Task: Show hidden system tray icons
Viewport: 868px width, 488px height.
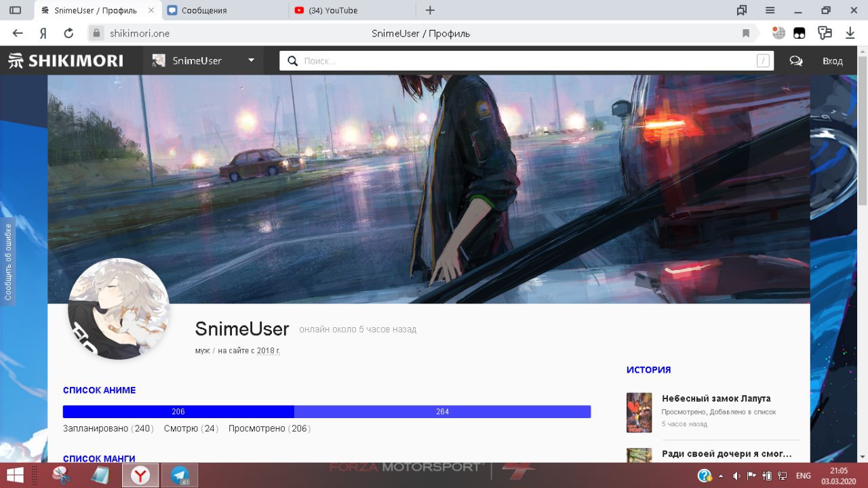Action: (x=721, y=476)
